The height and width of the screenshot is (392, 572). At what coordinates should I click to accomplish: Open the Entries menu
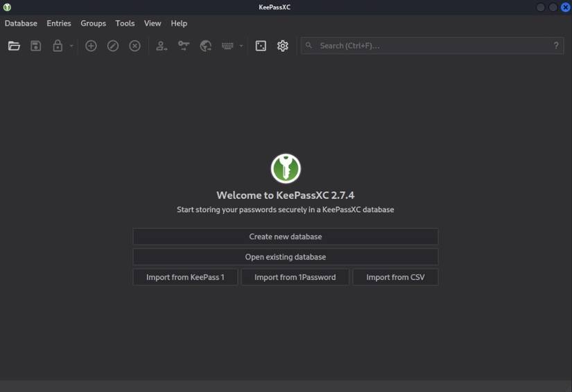(59, 24)
